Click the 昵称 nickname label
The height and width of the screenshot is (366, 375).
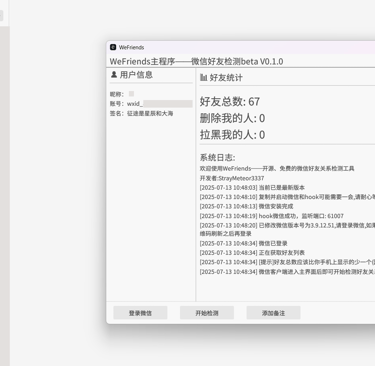click(117, 94)
